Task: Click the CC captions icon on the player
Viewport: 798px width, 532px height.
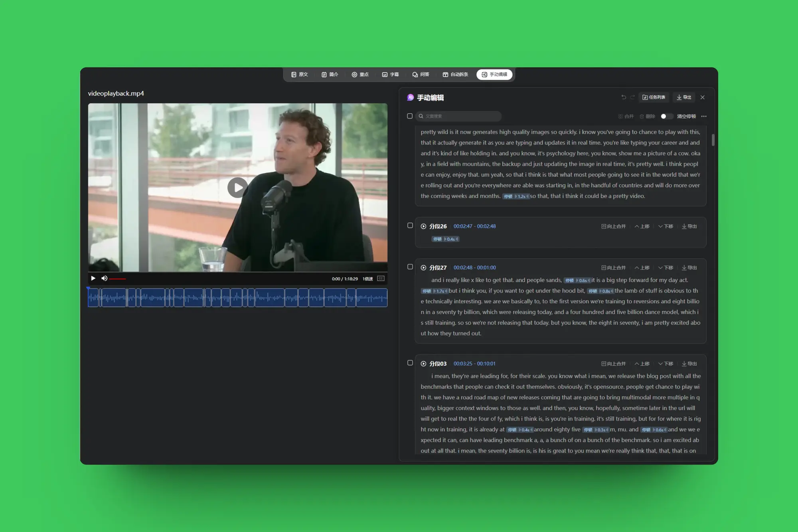Action: 381,279
